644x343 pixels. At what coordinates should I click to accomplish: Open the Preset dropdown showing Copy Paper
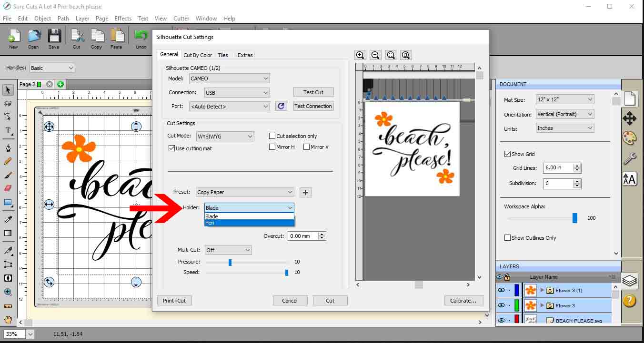pyautogui.click(x=244, y=192)
